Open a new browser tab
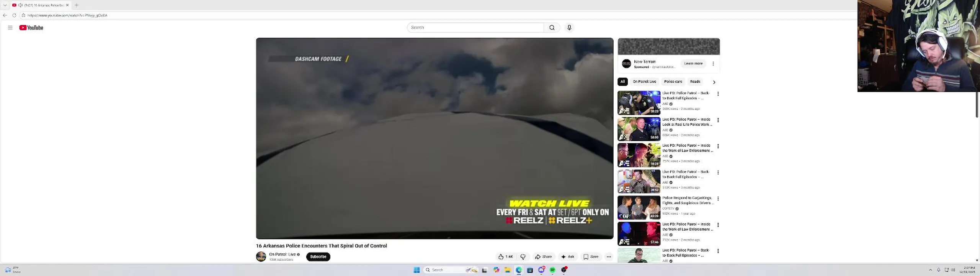Image resolution: width=980 pixels, height=276 pixels. [77, 5]
